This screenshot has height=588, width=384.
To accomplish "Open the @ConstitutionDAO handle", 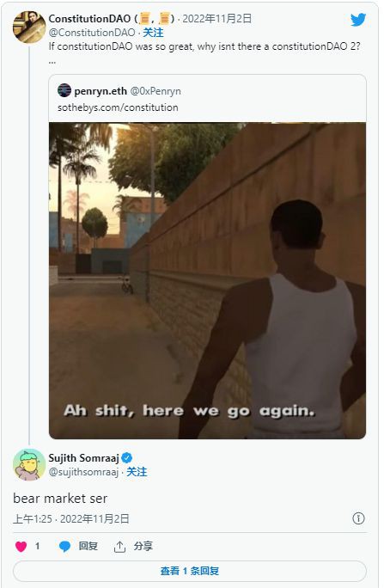I will [x=92, y=33].
